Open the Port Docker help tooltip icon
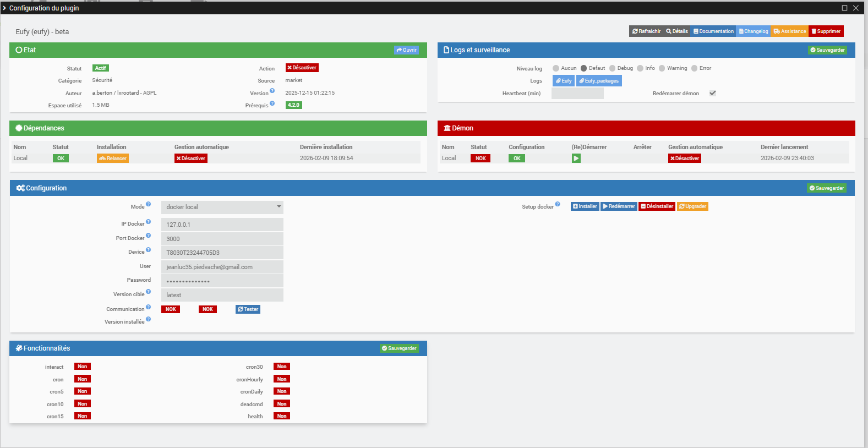 click(x=148, y=236)
